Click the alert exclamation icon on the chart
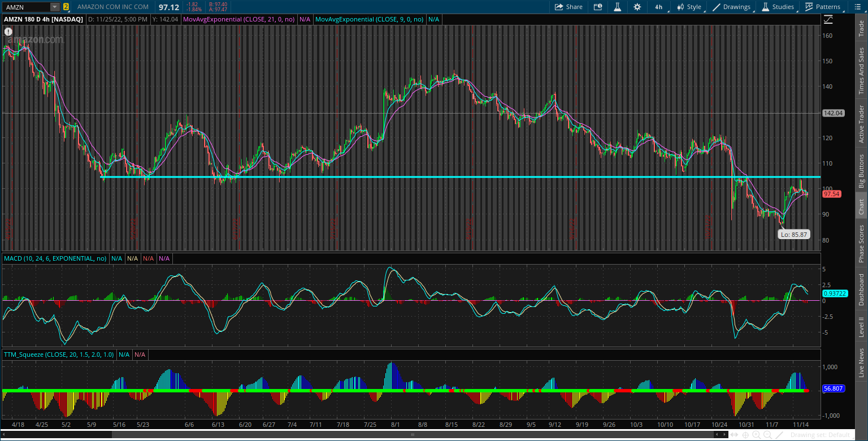 pos(8,31)
